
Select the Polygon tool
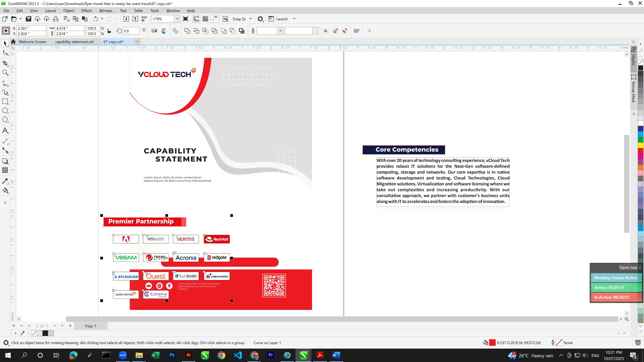click(5, 120)
